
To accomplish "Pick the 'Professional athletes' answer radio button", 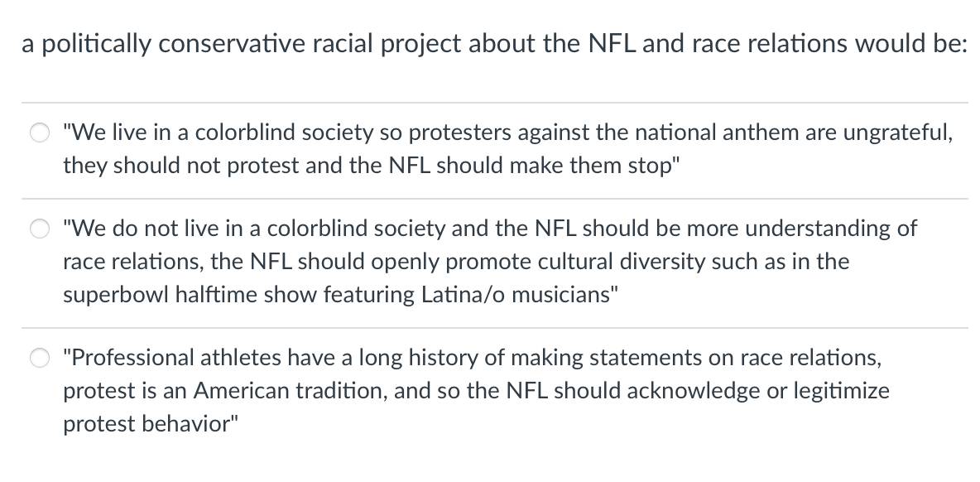I will click(40, 358).
